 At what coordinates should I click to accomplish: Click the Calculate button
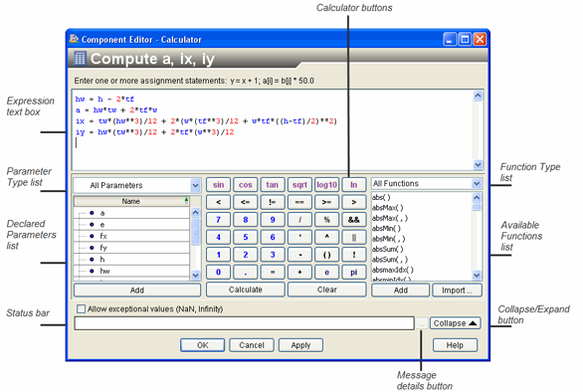(x=246, y=290)
